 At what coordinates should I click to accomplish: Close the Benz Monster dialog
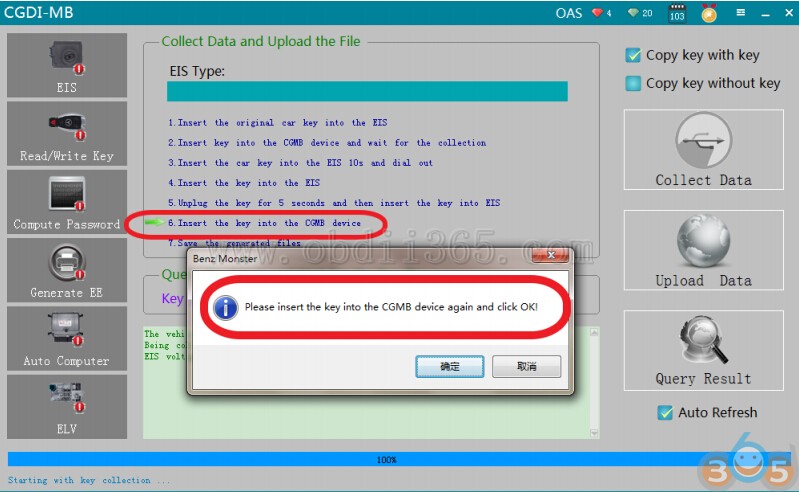550,255
